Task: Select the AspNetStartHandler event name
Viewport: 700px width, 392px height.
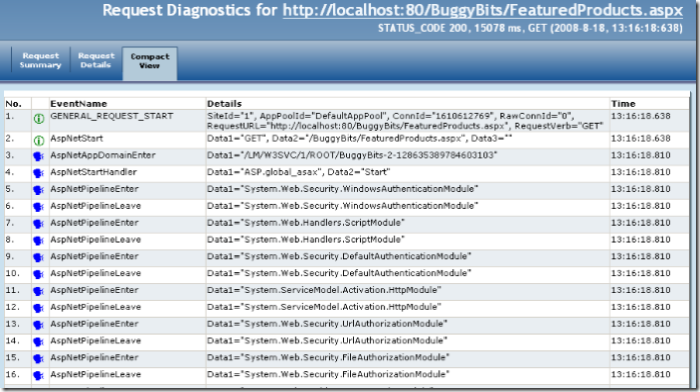Action: [x=93, y=172]
